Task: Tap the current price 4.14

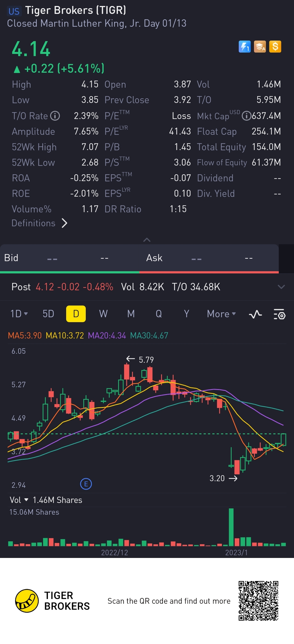Action: (31, 49)
